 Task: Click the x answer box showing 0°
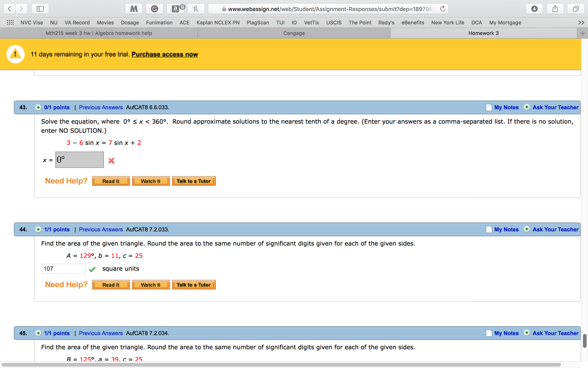[79, 160]
